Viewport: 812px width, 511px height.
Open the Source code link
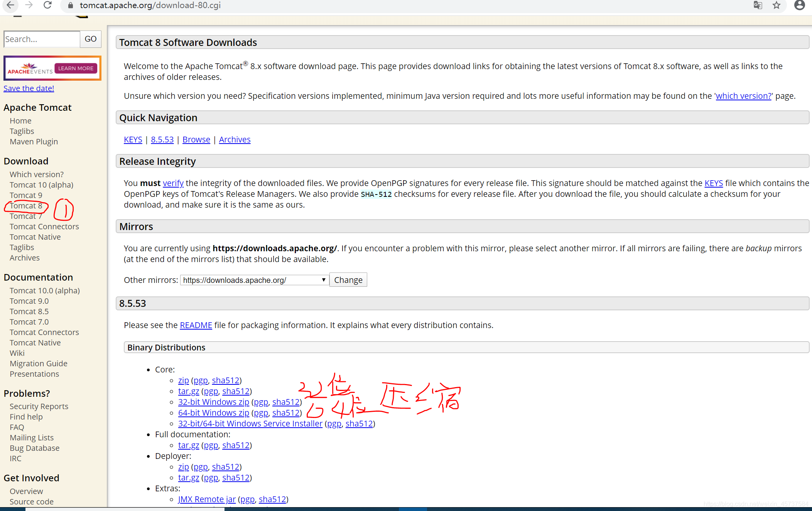[32, 502]
